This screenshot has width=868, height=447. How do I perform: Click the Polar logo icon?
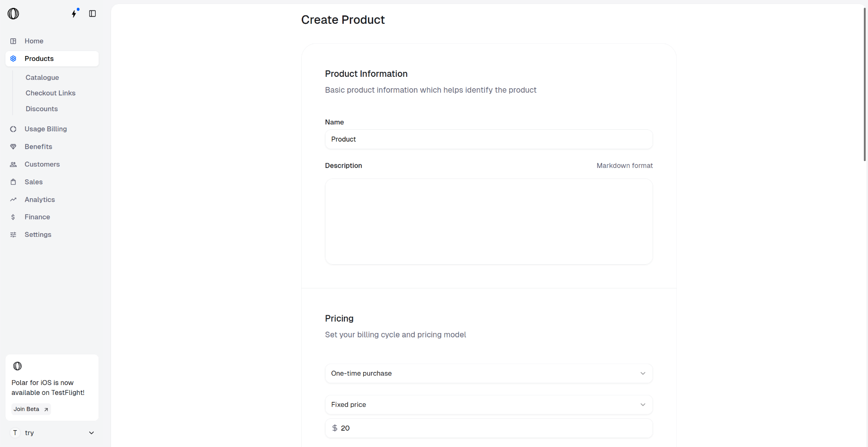13,14
